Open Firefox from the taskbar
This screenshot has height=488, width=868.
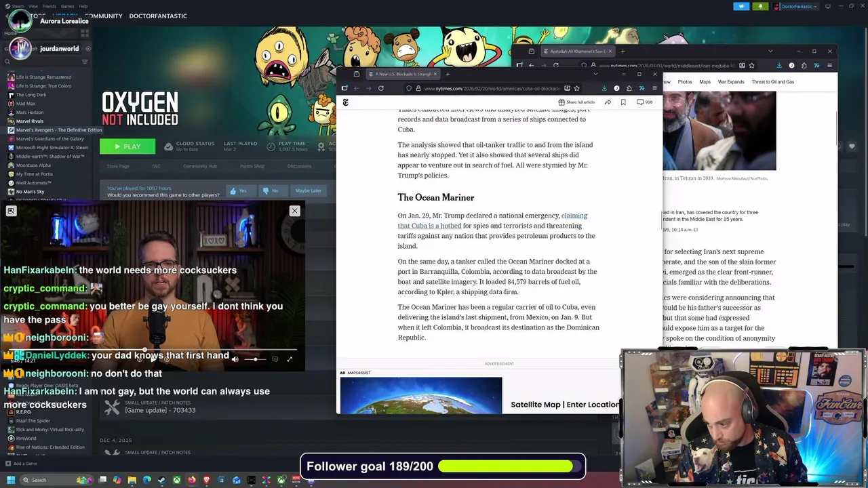(x=192, y=480)
